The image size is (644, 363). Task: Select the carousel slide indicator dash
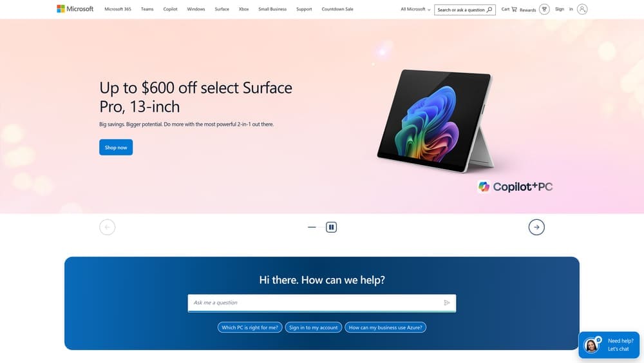tap(312, 227)
